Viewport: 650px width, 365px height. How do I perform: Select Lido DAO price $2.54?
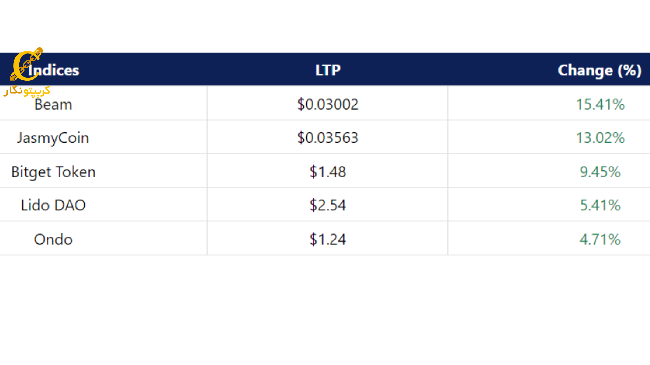click(x=327, y=205)
